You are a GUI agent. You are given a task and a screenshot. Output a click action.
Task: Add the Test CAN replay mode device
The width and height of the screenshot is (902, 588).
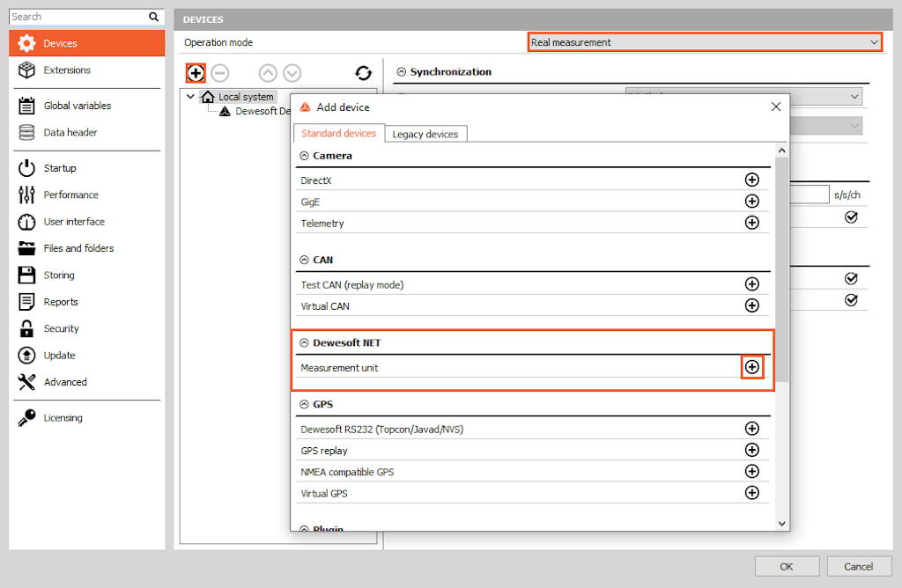[x=752, y=284]
